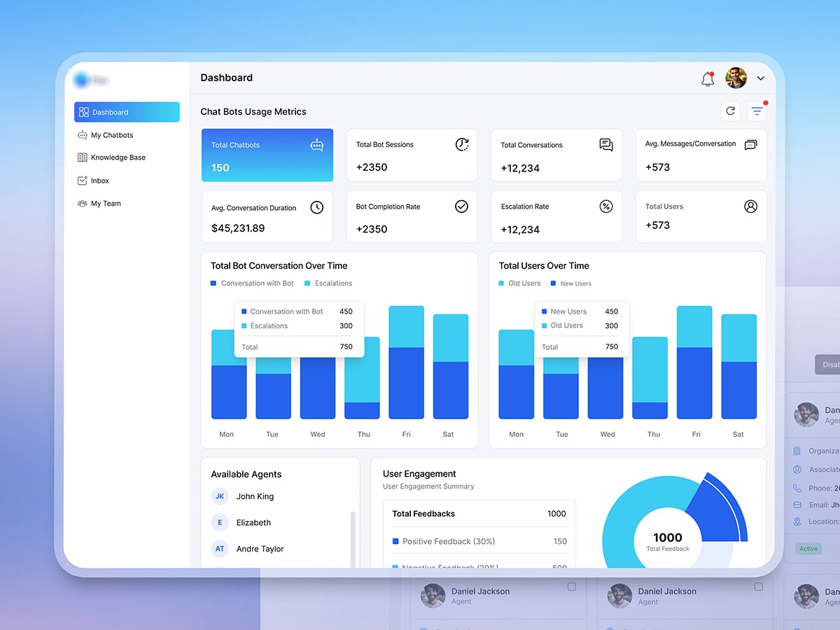Click the user profile avatar

click(x=736, y=78)
